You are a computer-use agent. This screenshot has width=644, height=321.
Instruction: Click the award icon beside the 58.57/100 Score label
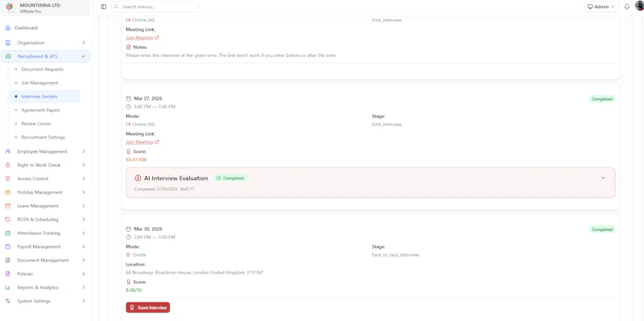point(128,151)
